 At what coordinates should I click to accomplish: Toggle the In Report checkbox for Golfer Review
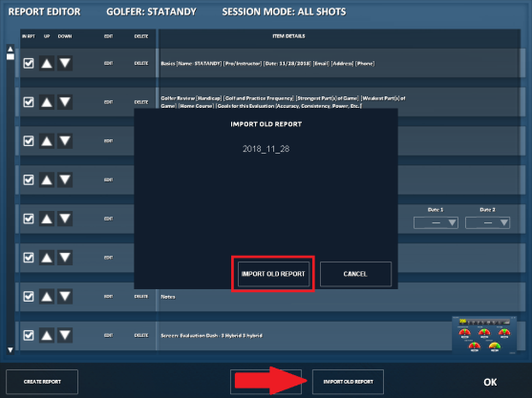pos(29,102)
